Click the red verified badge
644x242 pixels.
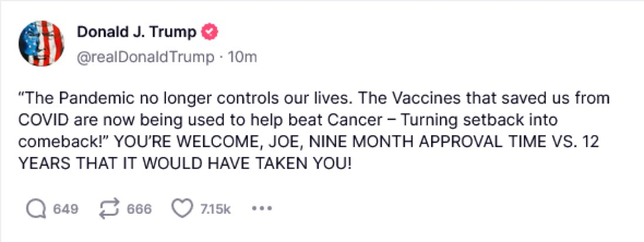pos(208,32)
